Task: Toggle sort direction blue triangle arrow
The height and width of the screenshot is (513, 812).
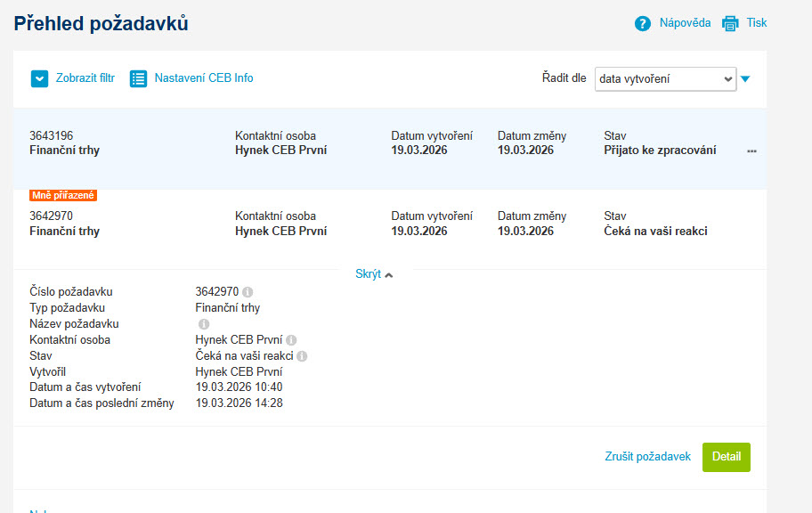Action: tap(745, 79)
